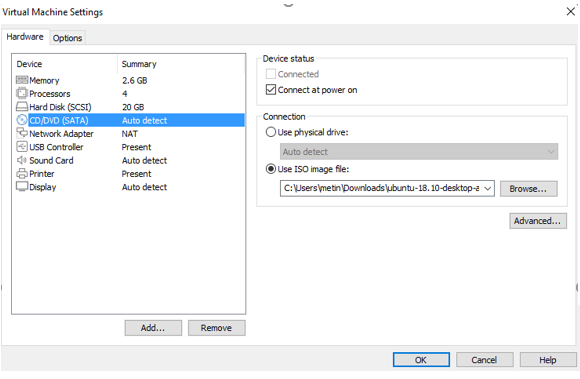Select the Display row label

click(43, 187)
